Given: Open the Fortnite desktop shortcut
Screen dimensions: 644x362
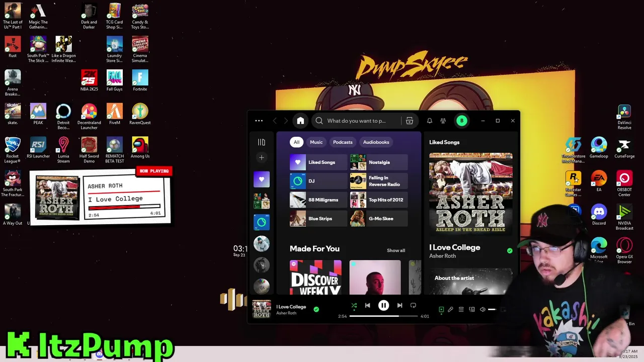Looking at the screenshot, I should click(140, 80).
